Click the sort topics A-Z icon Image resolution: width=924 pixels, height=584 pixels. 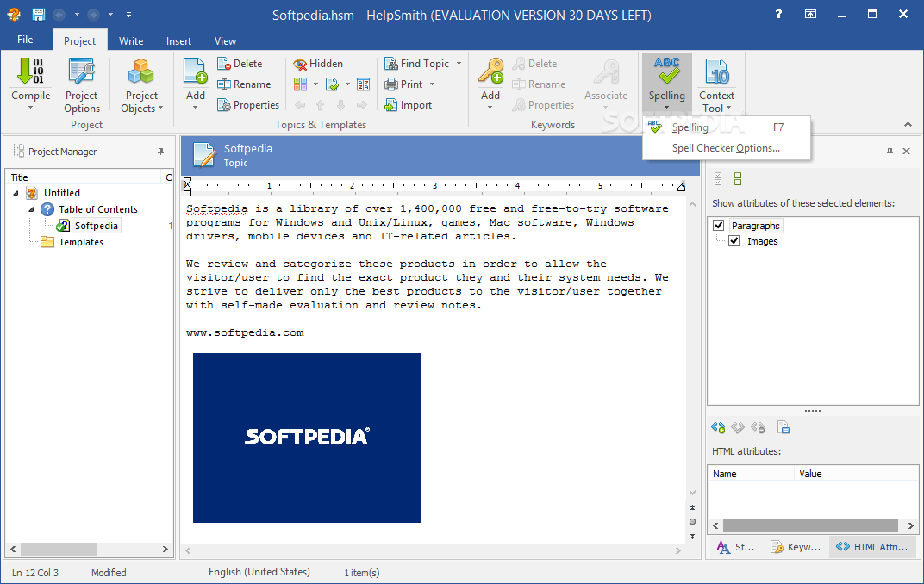[364, 84]
